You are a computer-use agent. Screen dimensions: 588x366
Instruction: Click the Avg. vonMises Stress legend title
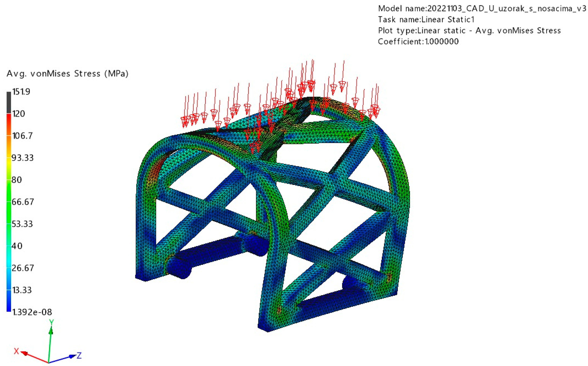[67, 74]
